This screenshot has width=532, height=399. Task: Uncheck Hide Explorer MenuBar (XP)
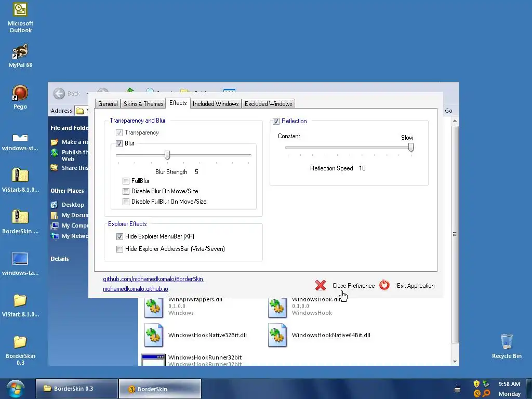pyautogui.click(x=119, y=236)
